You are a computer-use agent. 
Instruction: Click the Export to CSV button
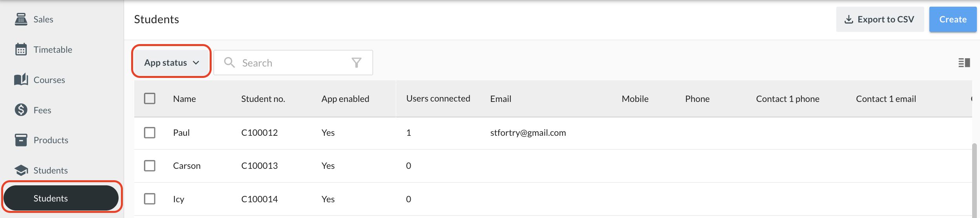click(879, 19)
